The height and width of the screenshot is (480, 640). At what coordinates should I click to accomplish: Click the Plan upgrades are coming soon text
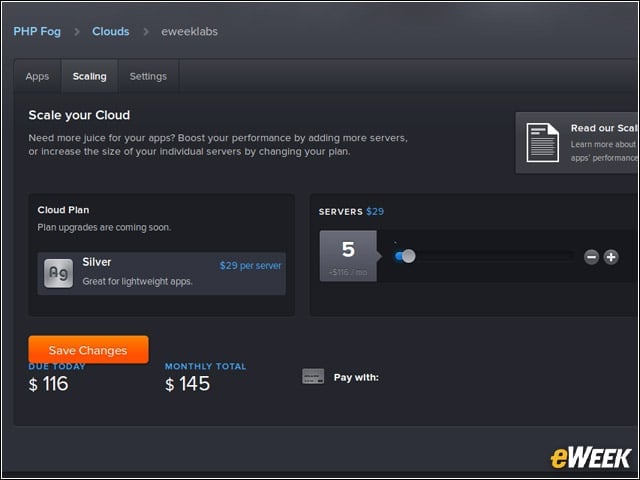click(x=104, y=227)
